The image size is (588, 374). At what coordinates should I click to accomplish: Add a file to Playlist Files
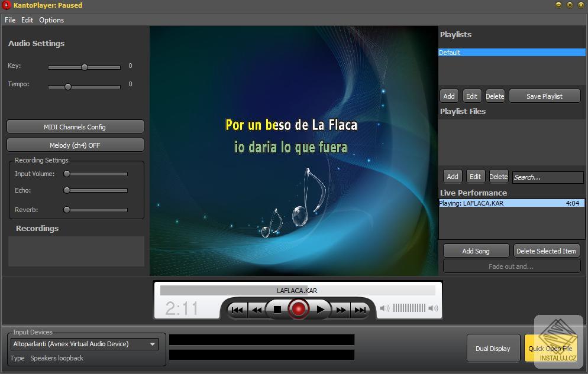(453, 177)
